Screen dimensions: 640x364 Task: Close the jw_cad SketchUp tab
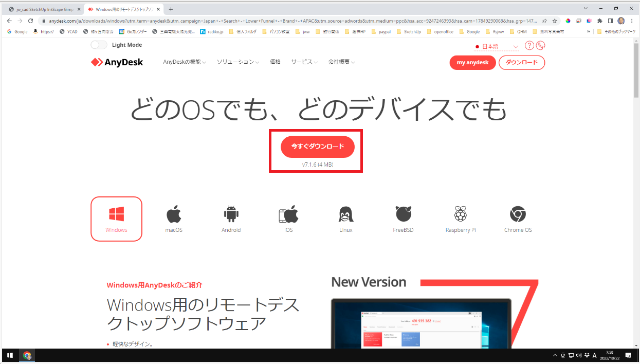pos(79,9)
